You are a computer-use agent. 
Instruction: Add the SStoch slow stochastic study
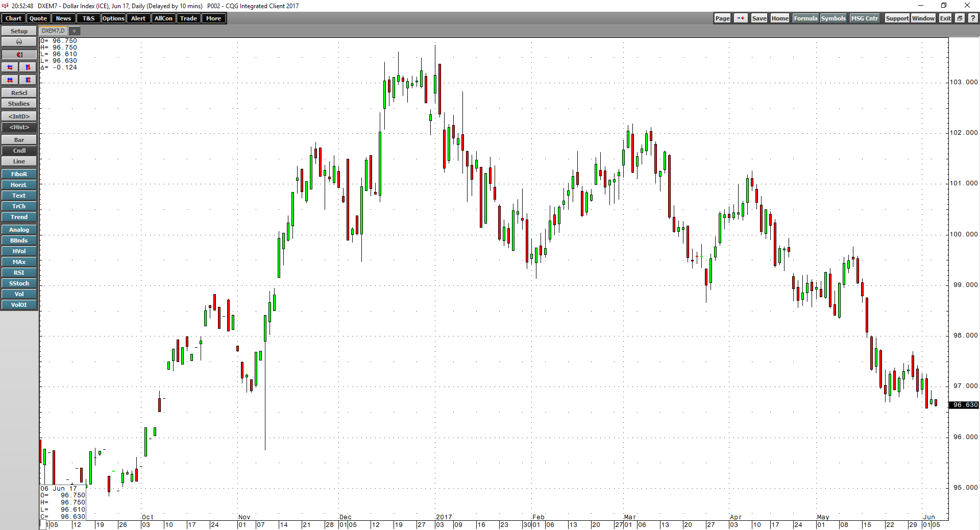click(x=19, y=283)
